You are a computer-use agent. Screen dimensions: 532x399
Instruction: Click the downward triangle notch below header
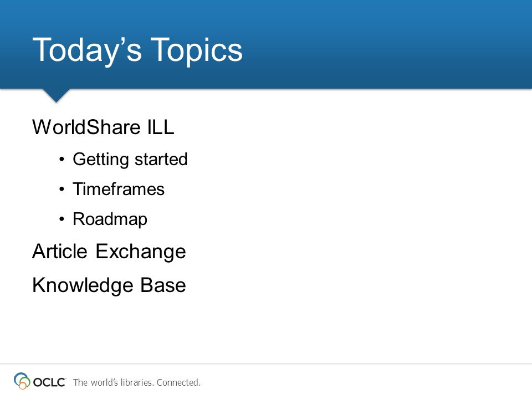pos(57,96)
